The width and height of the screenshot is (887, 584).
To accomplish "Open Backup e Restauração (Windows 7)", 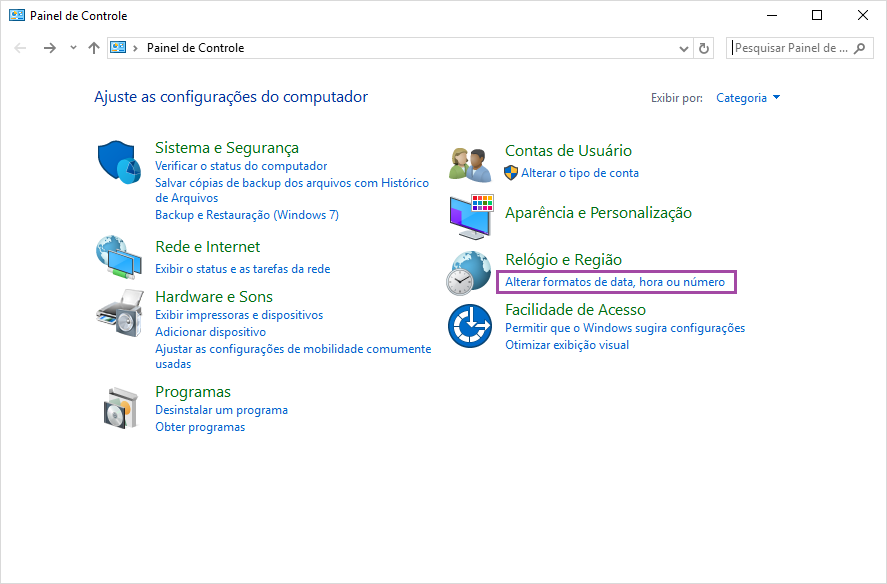I will click(247, 215).
